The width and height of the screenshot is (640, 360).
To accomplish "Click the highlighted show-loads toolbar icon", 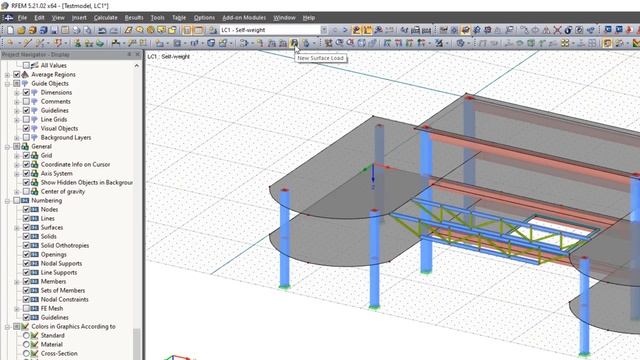I will [x=356, y=30].
